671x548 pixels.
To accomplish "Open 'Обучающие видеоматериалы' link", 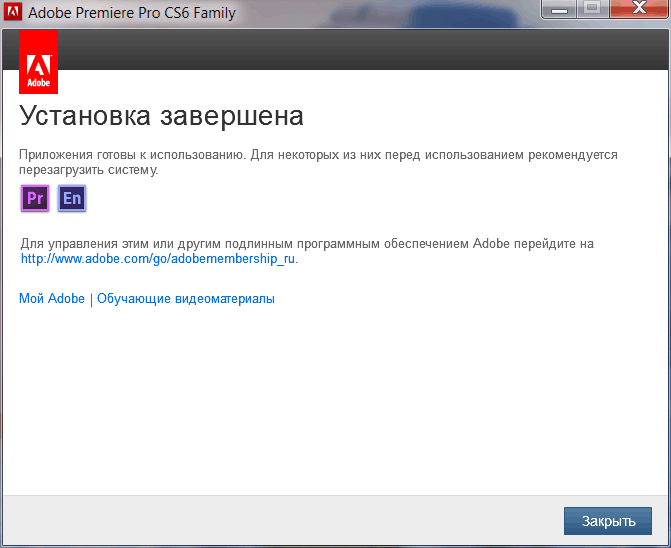I will [186, 299].
